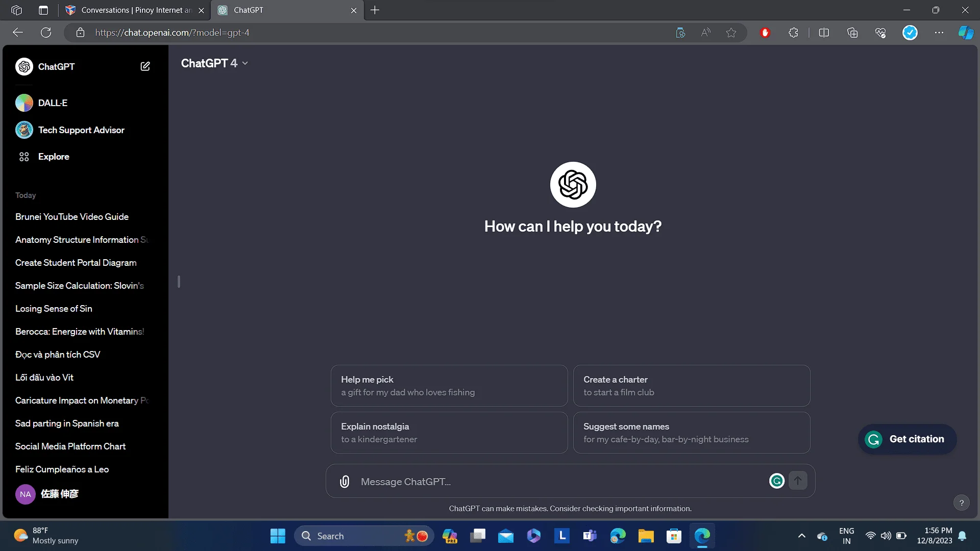
Task: Click the red ad blocker extension icon
Action: pos(765,33)
